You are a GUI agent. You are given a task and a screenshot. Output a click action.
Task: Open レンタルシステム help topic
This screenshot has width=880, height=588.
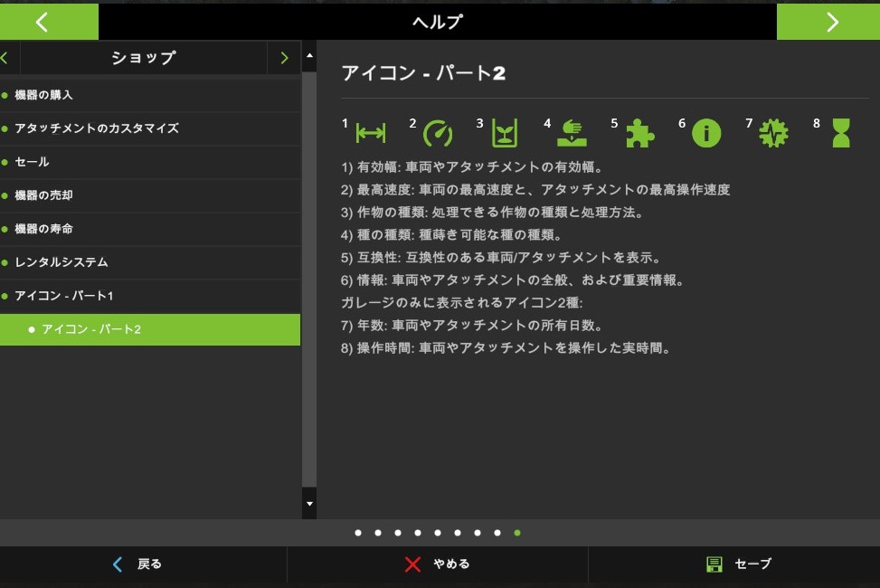click(x=150, y=262)
